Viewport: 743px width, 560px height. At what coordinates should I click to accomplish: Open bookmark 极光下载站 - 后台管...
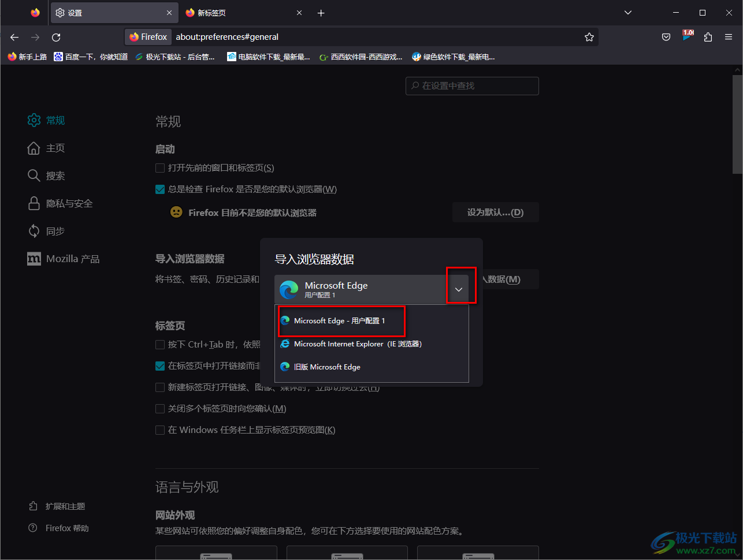(174, 57)
